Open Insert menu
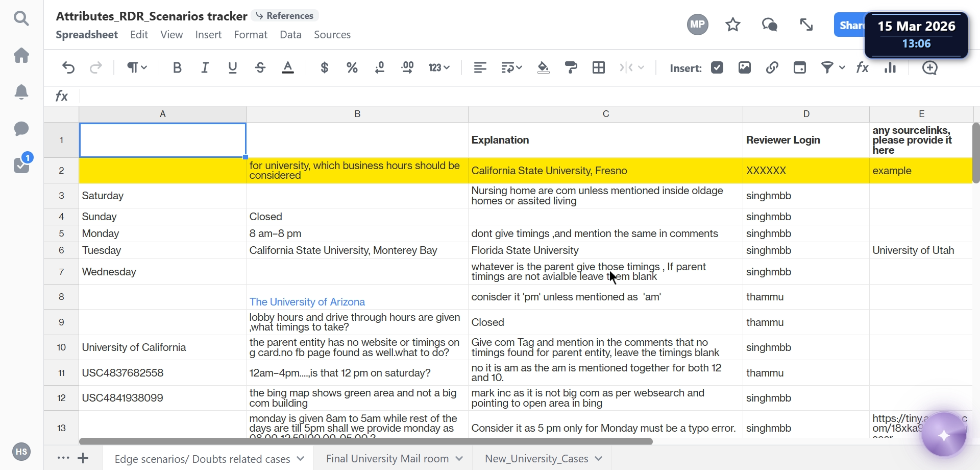 [208, 35]
